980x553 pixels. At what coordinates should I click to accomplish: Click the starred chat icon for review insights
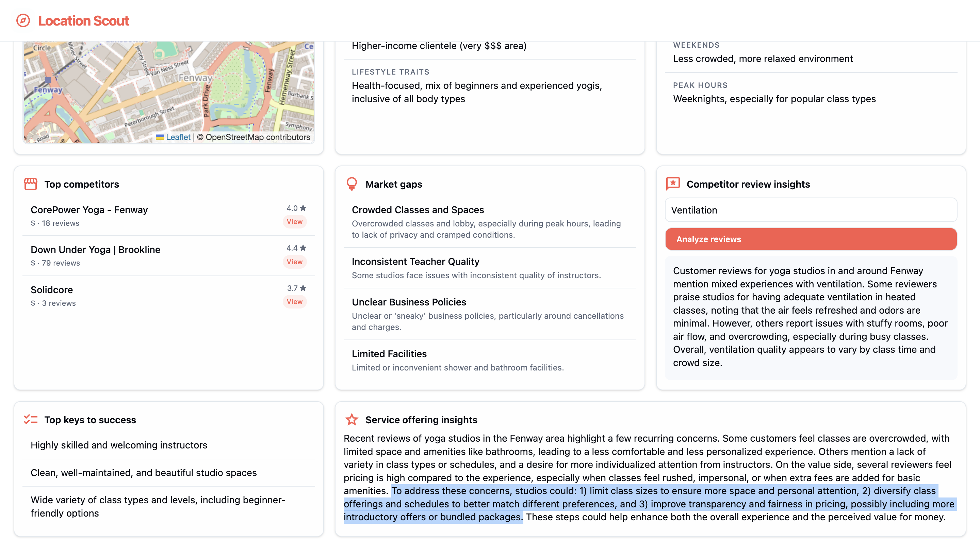[x=673, y=184]
